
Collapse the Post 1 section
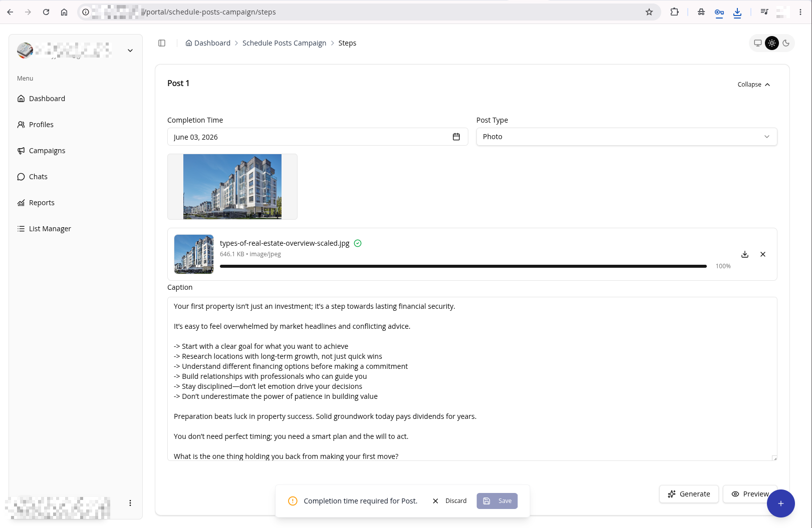753,85
